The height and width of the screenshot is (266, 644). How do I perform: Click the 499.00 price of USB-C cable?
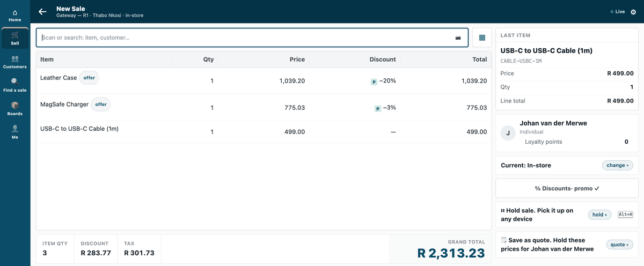coord(295,131)
